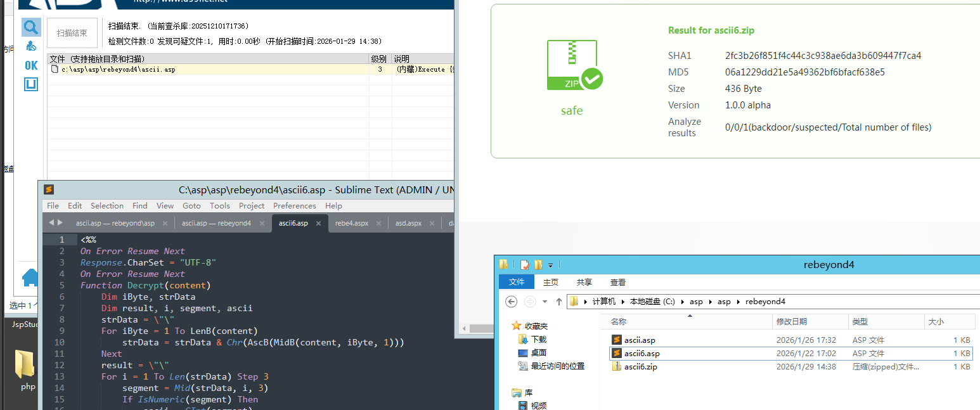
Task: Sort files by 修改日期 column header
Action: pyautogui.click(x=792, y=321)
